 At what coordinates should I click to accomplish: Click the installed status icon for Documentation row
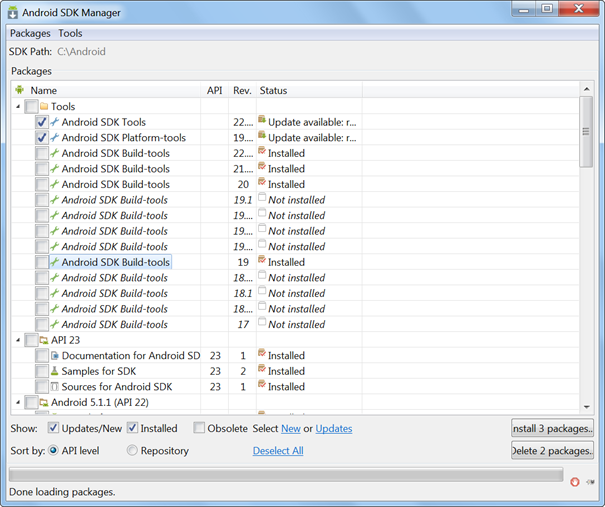point(262,353)
